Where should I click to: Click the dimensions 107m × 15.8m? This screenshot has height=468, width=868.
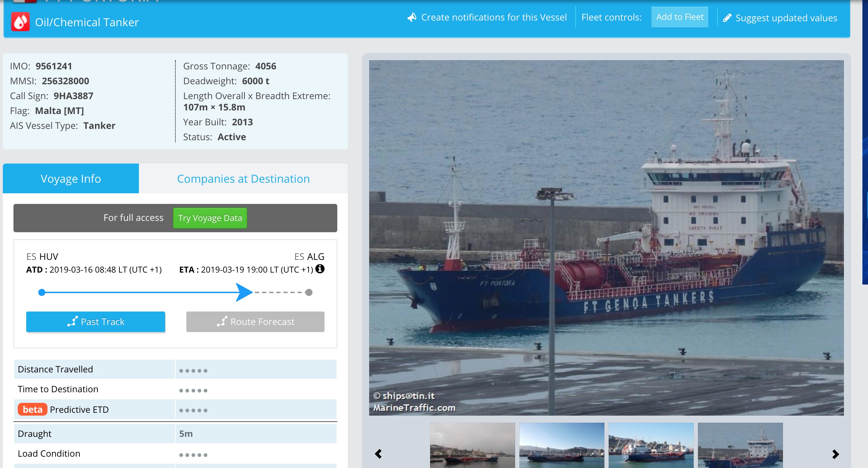tap(214, 107)
